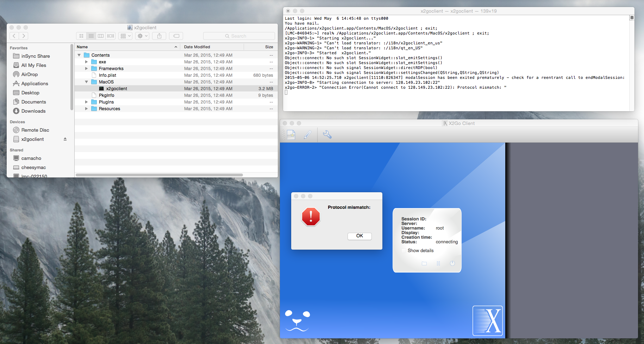Screen dimensions: 644x344
Task: Click the X logo in X2Go window
Action: (x=488, y=321)
